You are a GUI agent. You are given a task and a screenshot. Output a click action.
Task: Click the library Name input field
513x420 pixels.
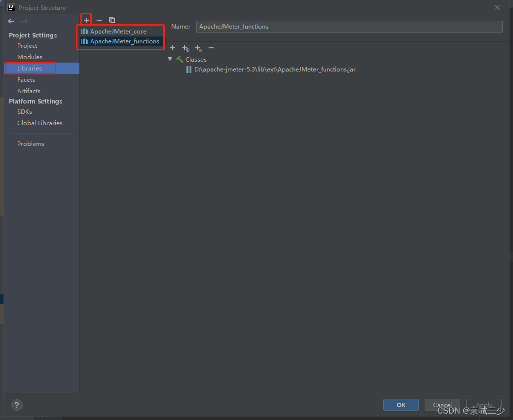[x=349, y=27]
